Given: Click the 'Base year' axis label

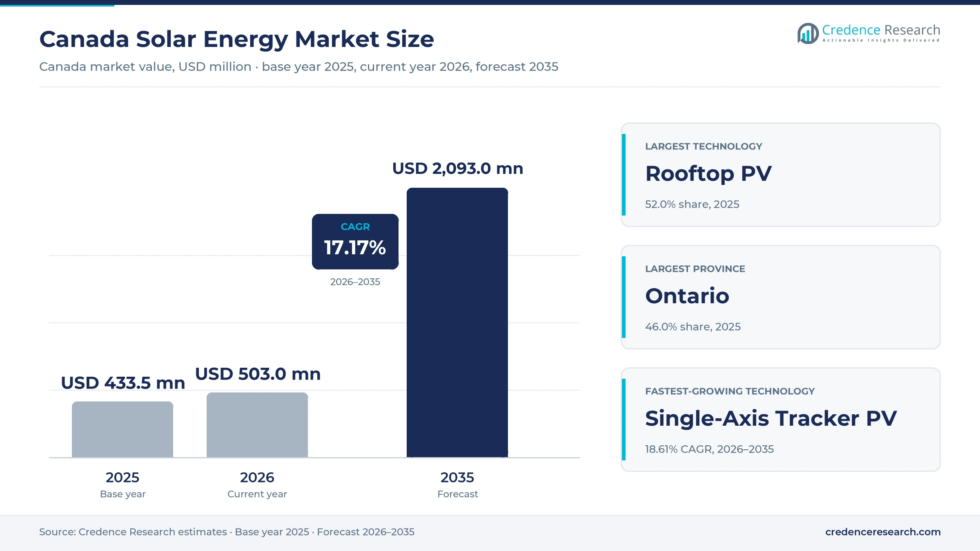Looking at the screenshot, I should tap(123, 494).
